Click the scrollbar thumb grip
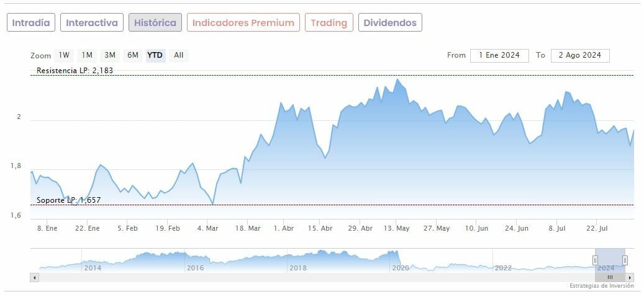The image size is (644, 297). coord(610,277)
